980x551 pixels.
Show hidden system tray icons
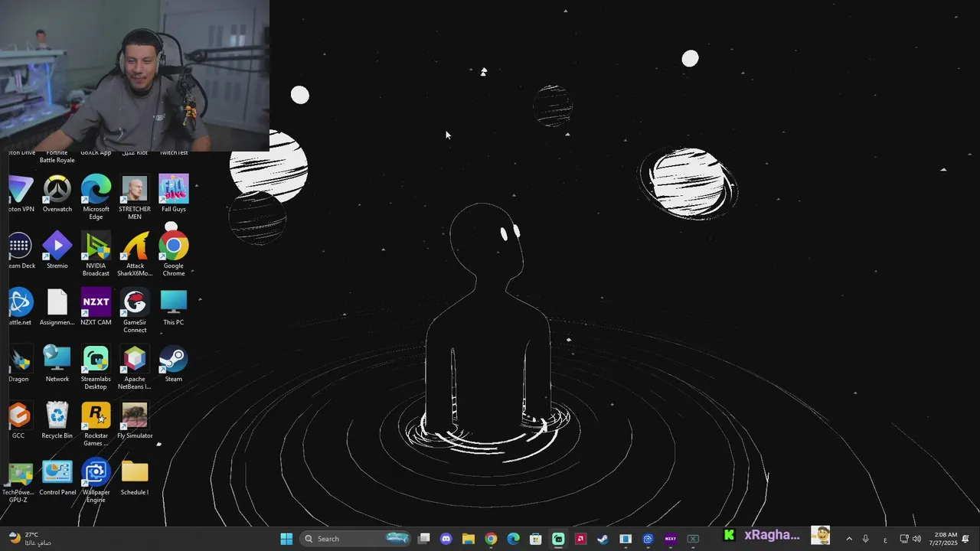tap(848, 539)
